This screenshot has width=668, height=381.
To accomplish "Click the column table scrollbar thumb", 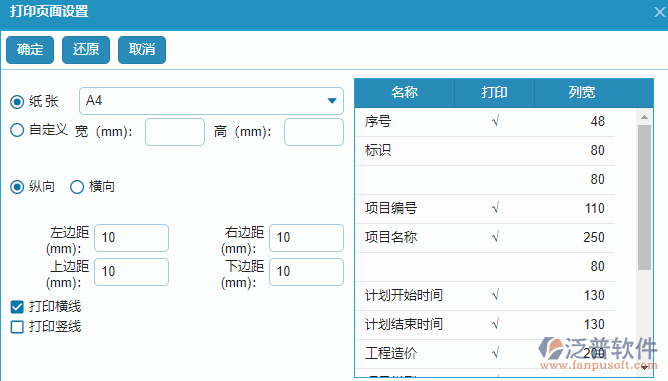I will click(644, 197).
